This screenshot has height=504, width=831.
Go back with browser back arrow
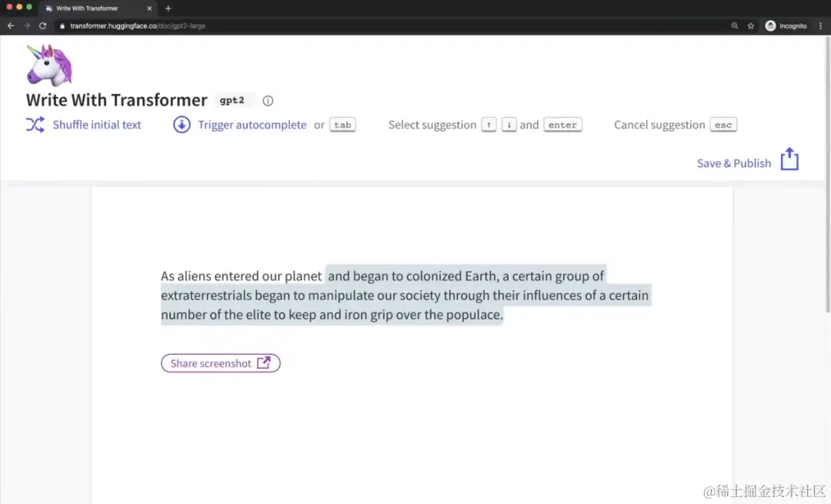tap(11, 25)
